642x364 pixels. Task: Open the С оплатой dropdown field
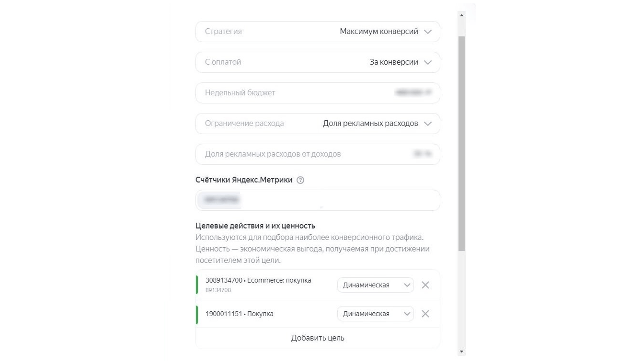pyautogui.click(x=317, y=62)
